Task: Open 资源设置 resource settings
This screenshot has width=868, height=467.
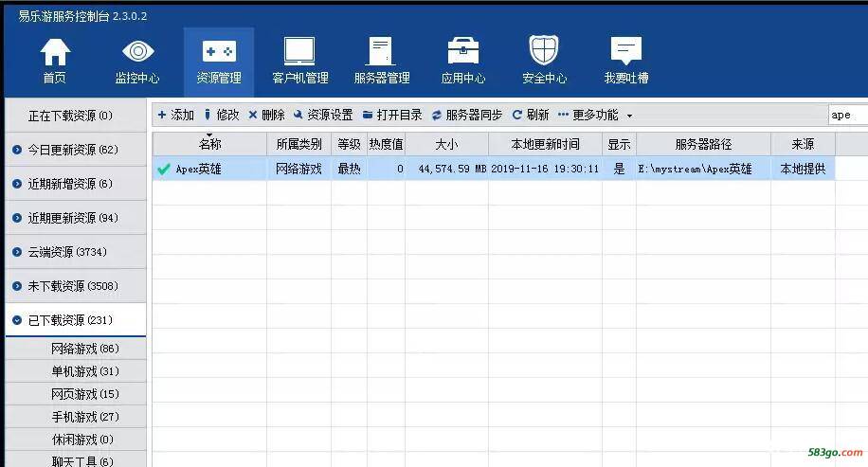Action: (x=323, y=115)
